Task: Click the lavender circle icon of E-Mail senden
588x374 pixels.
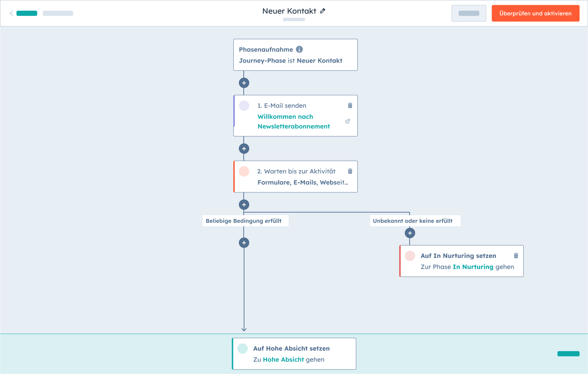Action: point(244,106)
